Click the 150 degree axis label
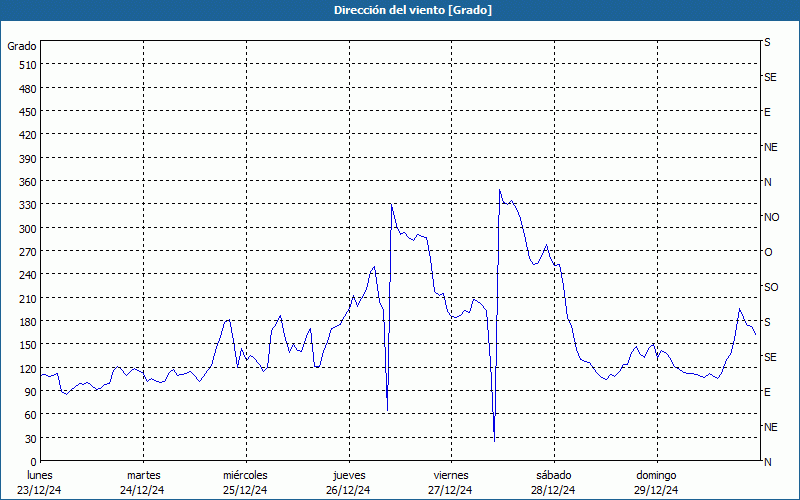 coord(28,345)
